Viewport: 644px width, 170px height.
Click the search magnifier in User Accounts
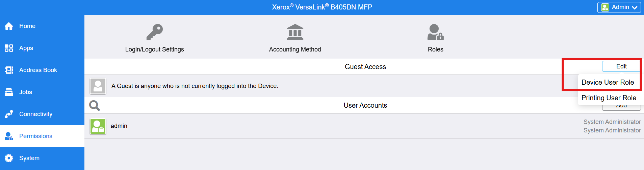pos(95,106)
